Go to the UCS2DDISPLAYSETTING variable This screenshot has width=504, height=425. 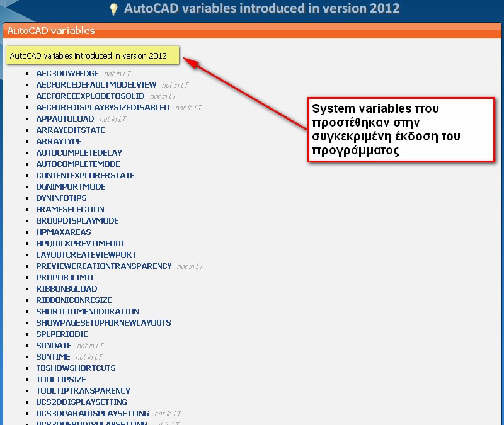(82, 402)
